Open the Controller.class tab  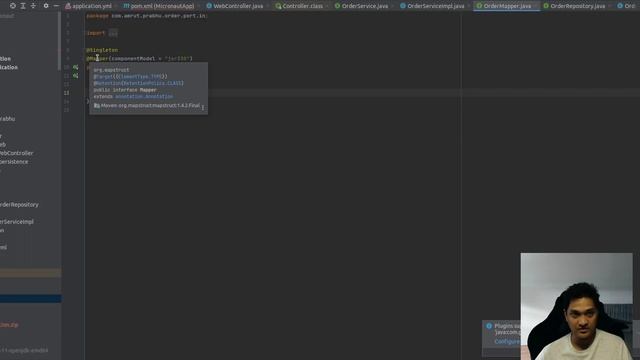299,6
